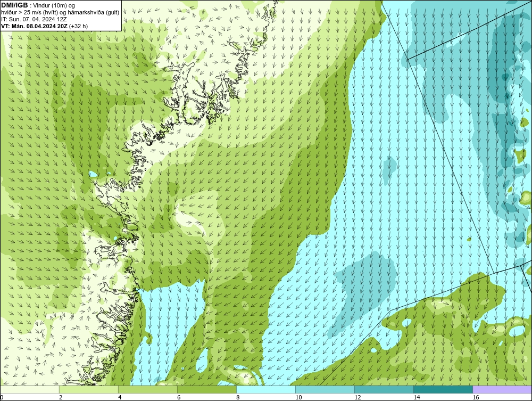Image resolution: width=532 pixels, height=401 pixels.
Task: Click the legend scale value '8'
Action: 238,397
